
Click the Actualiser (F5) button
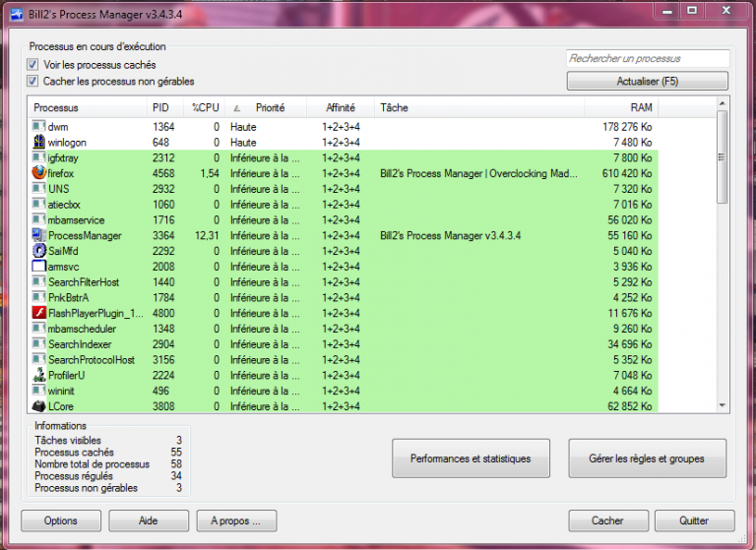pyautogui.click(x=647, y=81)
